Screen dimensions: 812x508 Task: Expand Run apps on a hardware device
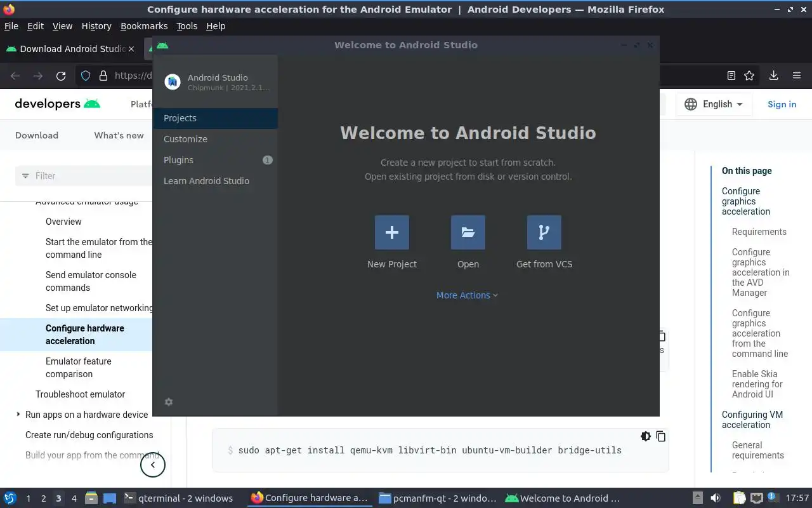point(18,415)
